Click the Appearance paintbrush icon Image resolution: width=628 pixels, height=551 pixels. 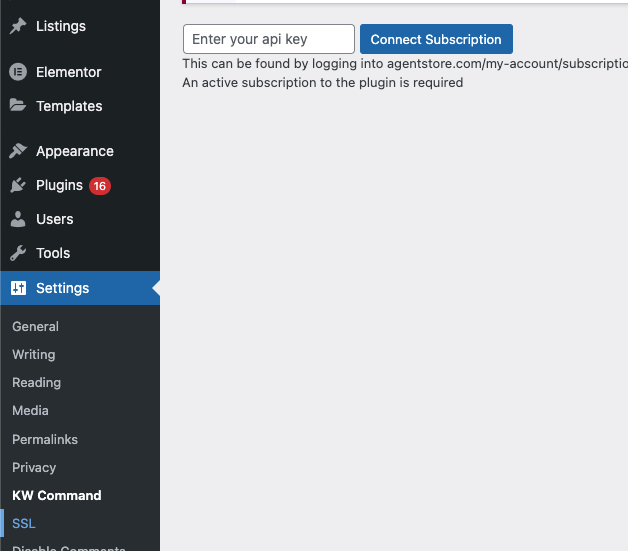(18, 151)
